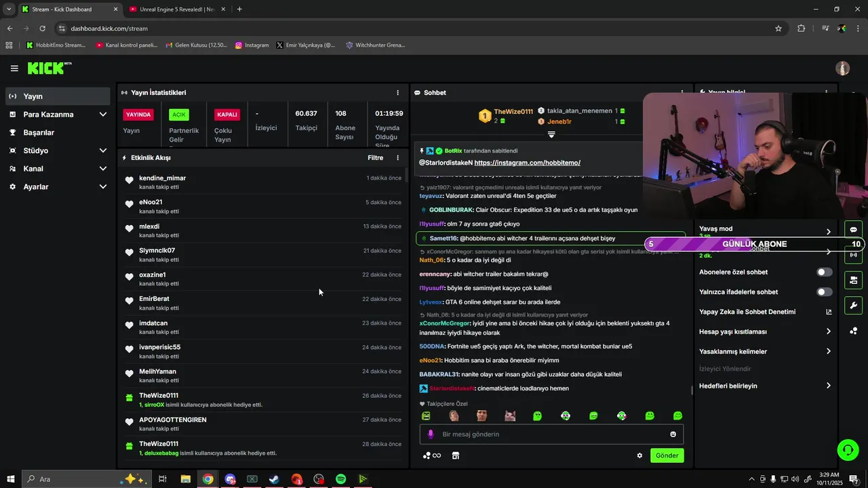Open the profile avatar menu

click(x=843, y=68)
